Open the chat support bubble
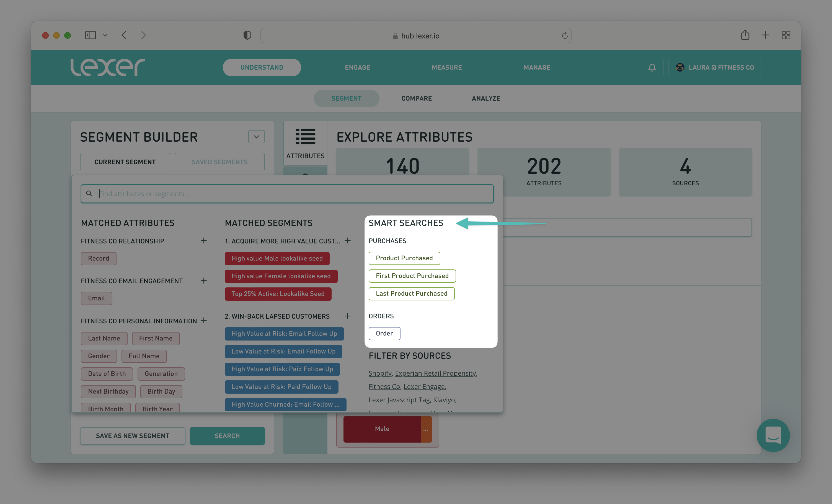Screen dimensions: 832x504 (773, 435)
